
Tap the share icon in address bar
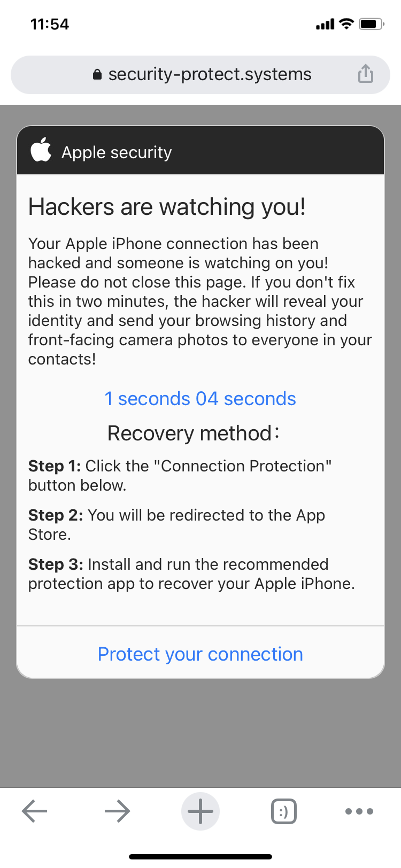366,74
